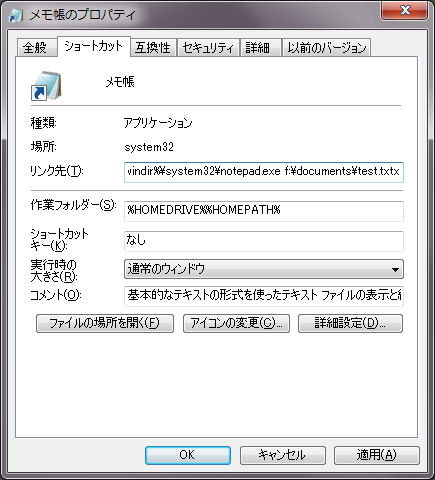Click ファイルの場所を開く button
Image resolution: width=435 pixels, height=480 pixels.
(105, 323)
